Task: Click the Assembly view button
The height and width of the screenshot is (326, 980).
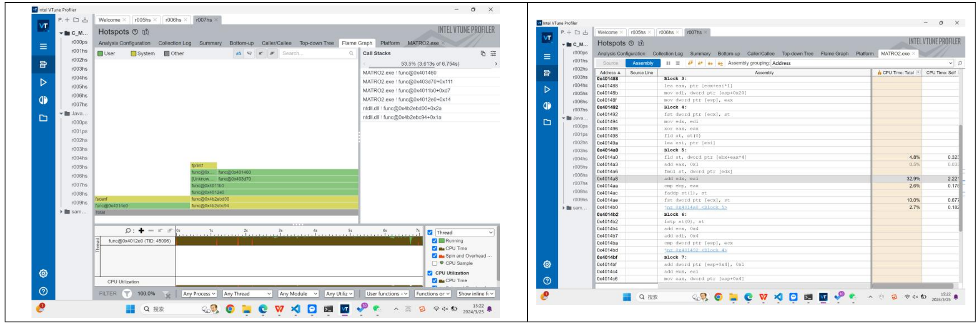Action: 643,63
